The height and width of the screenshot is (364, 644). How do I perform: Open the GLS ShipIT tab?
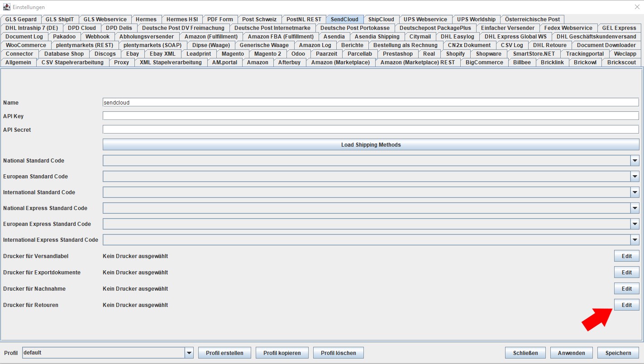pyautogui.click(x=60, y=19)
